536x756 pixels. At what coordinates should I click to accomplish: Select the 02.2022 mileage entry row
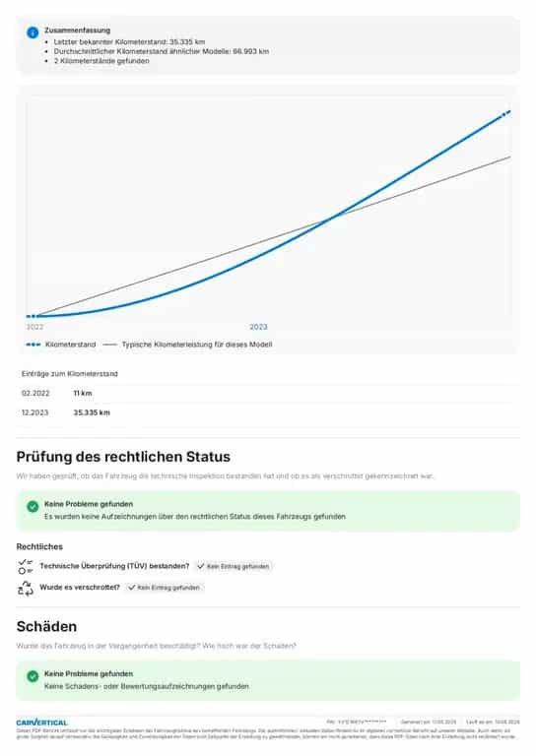(268, 394)
